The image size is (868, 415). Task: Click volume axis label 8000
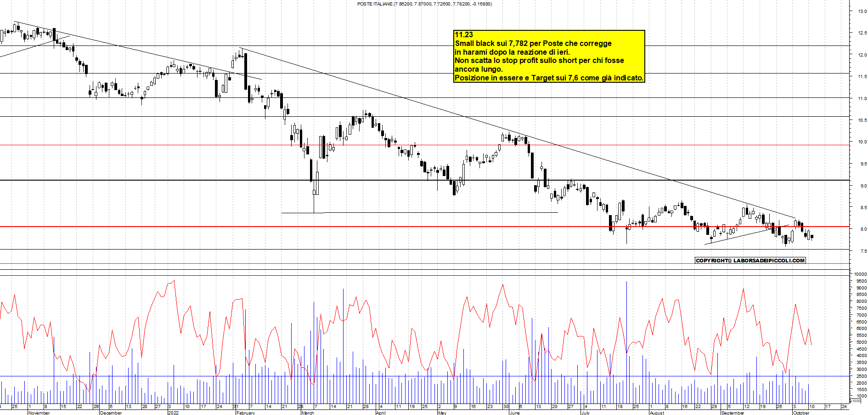point(862,301)
